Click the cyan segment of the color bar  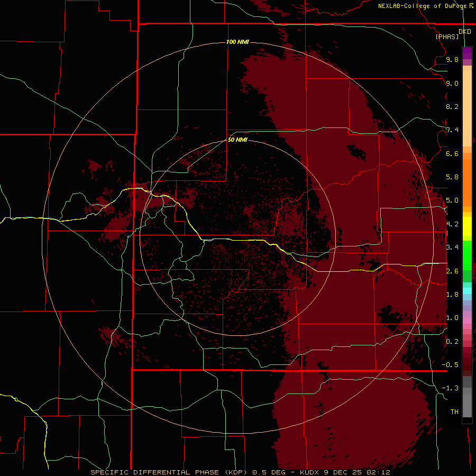coord(467,291)
